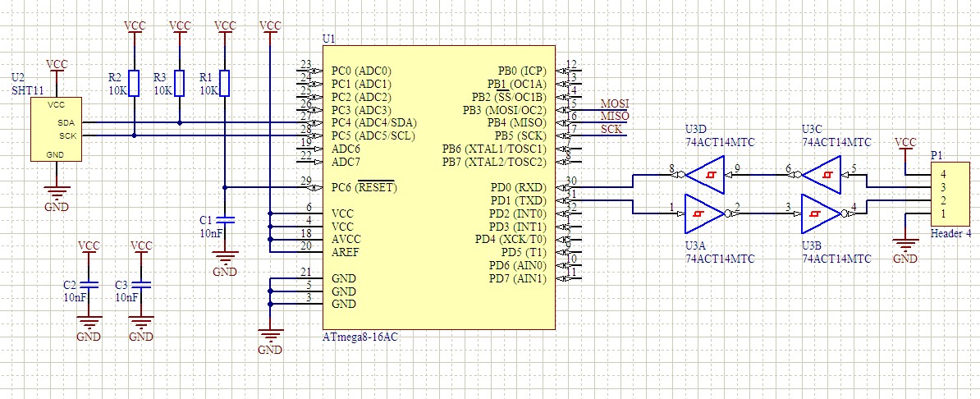Select the MISO net label
Viewport: 980px width, 399px height.
click(x=614, y=117)
